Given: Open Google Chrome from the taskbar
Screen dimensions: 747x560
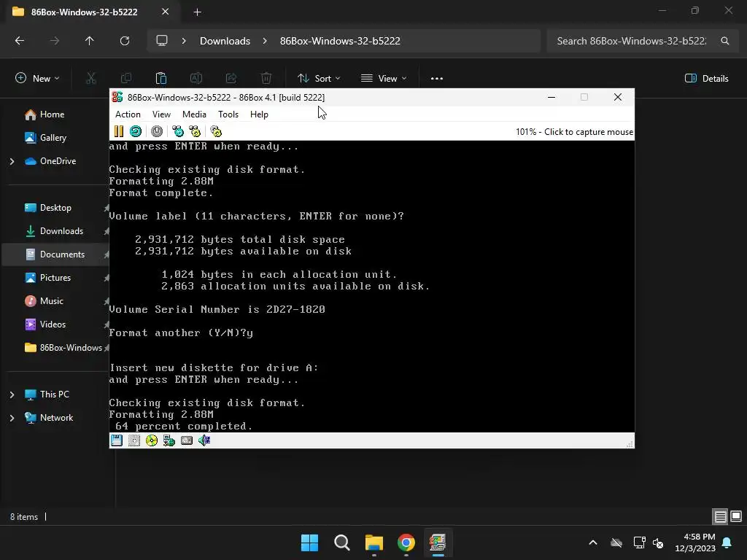Looking at the screenshot, I should [406, 542].
